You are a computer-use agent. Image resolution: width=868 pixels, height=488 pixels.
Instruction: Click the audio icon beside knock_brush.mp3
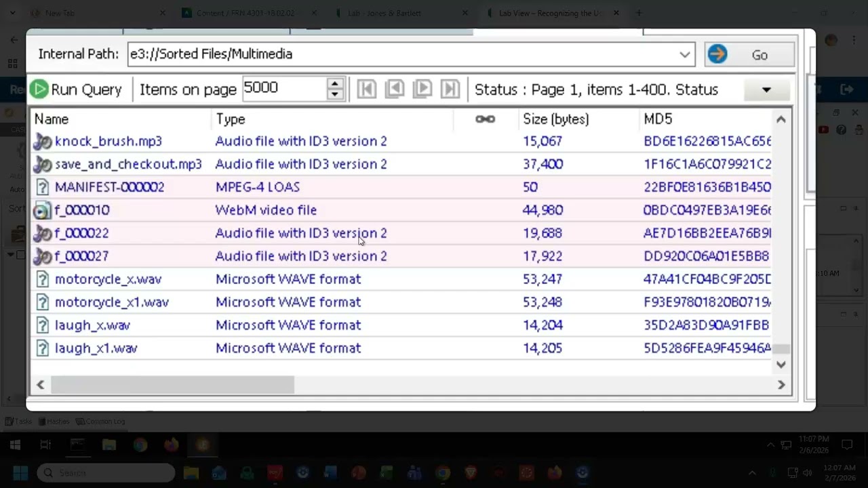click(x=42, y=141)
